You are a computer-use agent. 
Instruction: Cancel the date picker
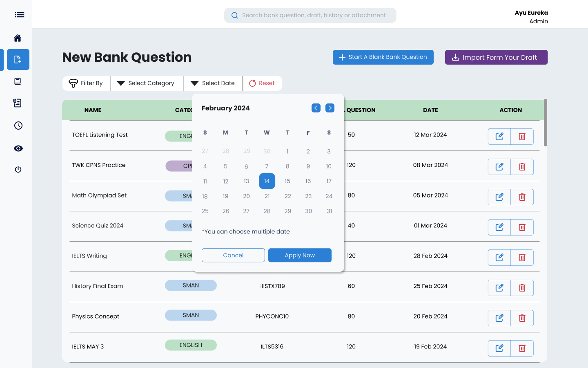coord(233,255)
